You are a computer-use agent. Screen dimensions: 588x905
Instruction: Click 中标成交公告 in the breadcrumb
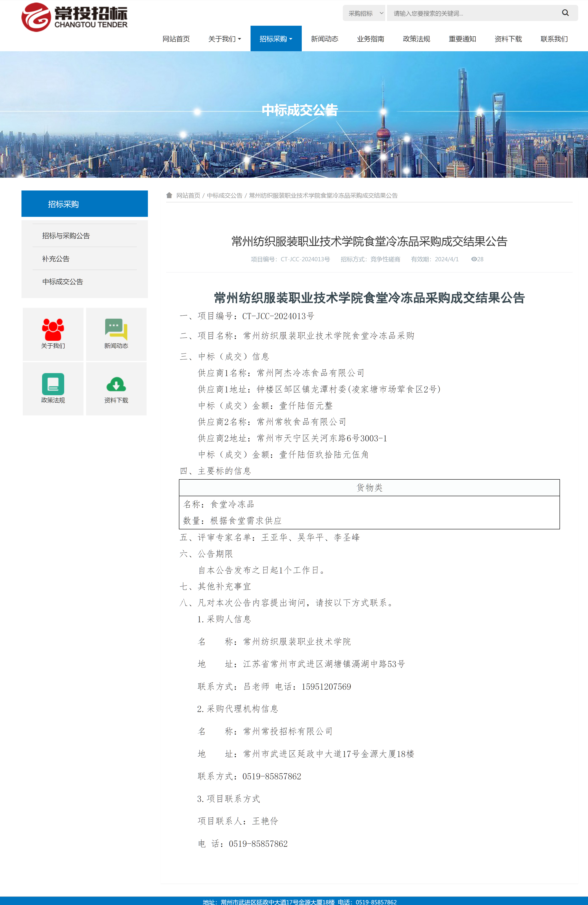coord(224,195)
